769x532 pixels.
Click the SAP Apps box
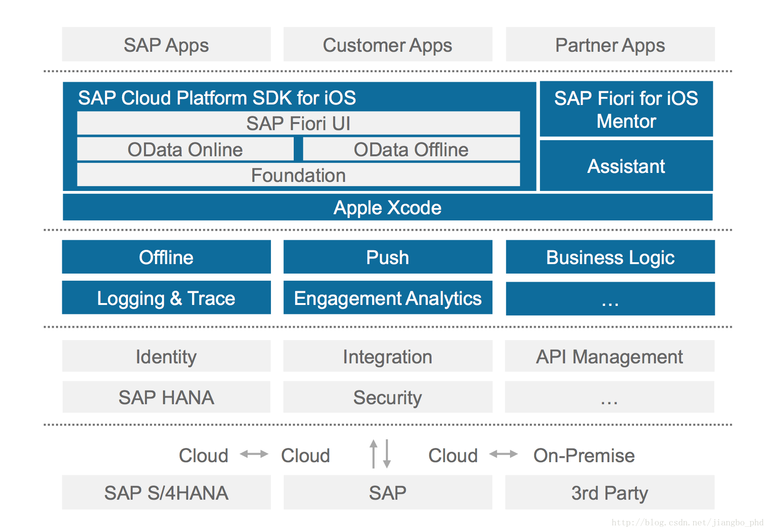point(166,44)
